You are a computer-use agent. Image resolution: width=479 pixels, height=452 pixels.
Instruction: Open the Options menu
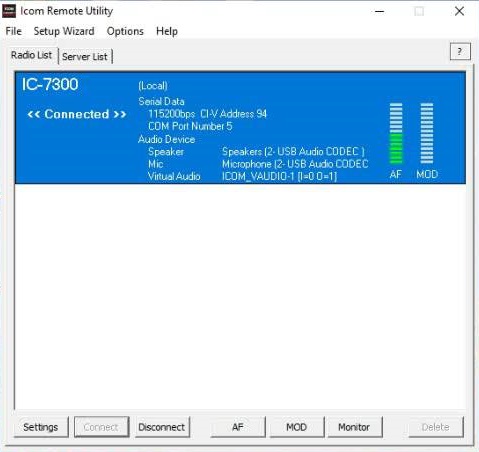(125, 31)
